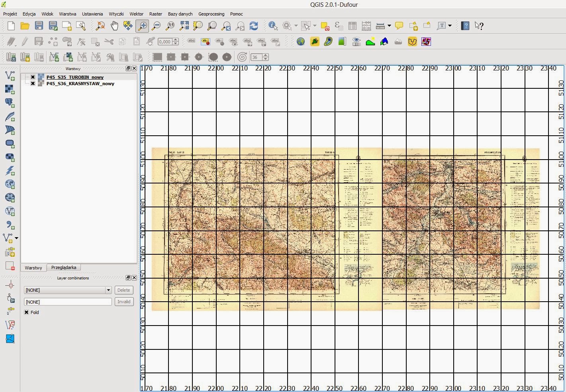This screenshot has width=566, height=392.
Task: Open the layer combinations [NONE] dropdown
Action: pyautogui.click(x=108, y=290)
